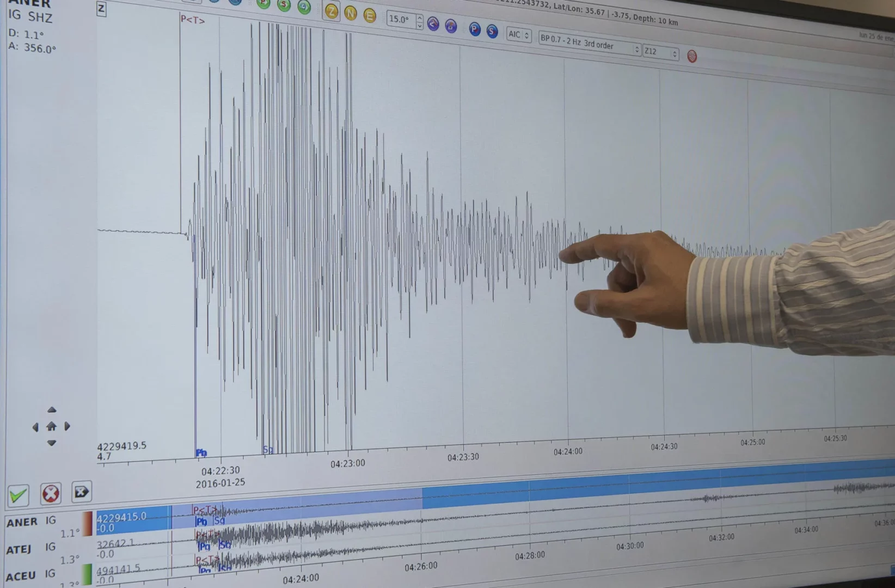
Task: Toggle the discard-pick arrow icon
Action: pyautogui.click(x=82, y=492)
